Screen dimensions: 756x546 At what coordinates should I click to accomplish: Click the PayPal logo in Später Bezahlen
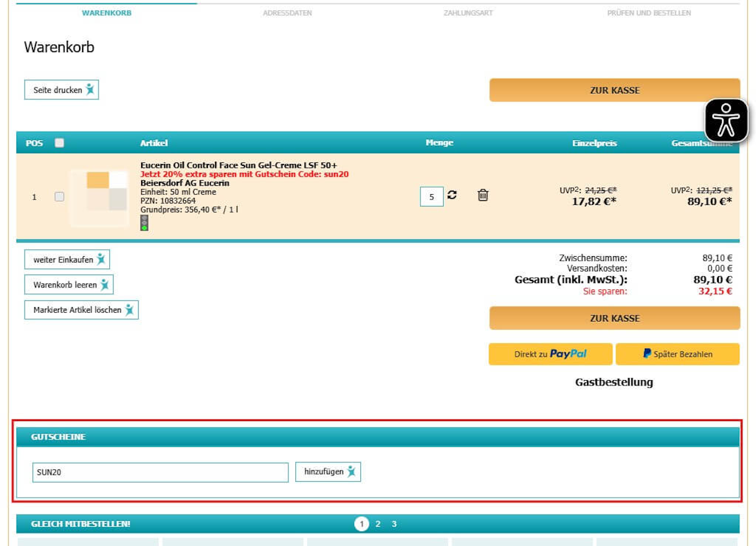coord(647,354)
